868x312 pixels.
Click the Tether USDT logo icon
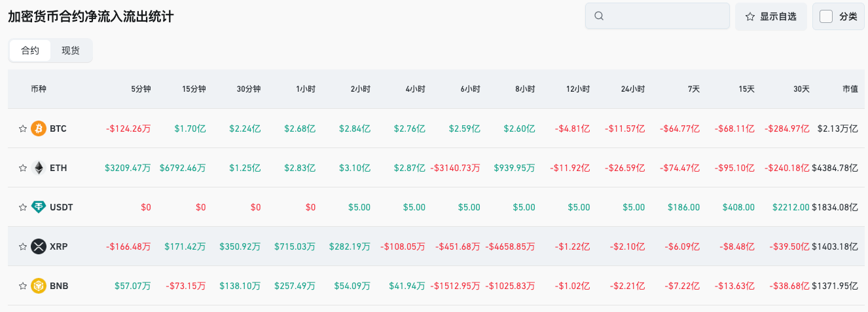tap(39, 207)
